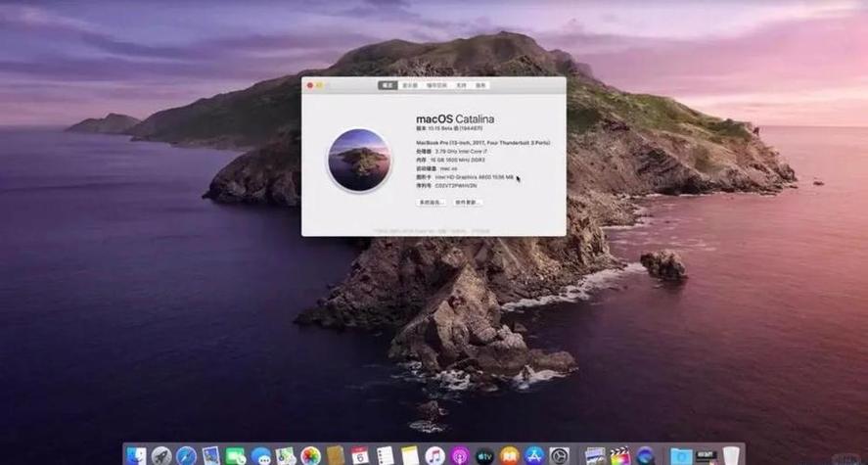Open the blue folder stack in Dock

[681, 456]
